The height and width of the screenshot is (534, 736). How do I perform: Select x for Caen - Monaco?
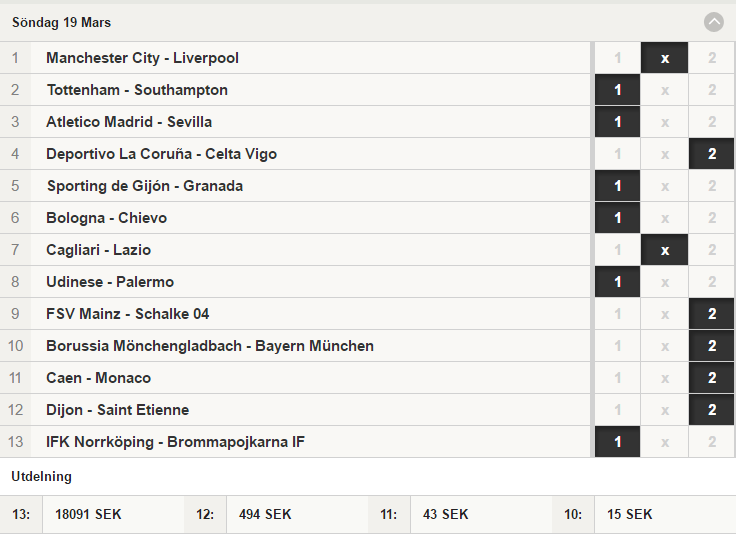point(665,377)
